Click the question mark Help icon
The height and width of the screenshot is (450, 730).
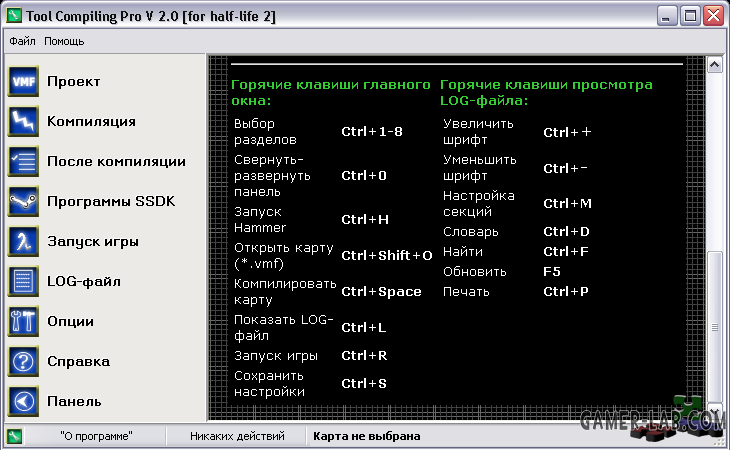pos(23,362)
